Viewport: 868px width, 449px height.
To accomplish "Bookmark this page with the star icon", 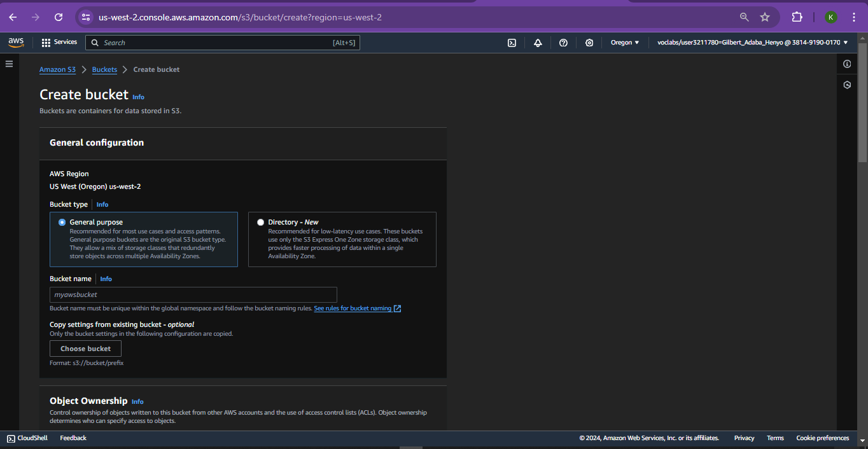I will click(765, 17).
